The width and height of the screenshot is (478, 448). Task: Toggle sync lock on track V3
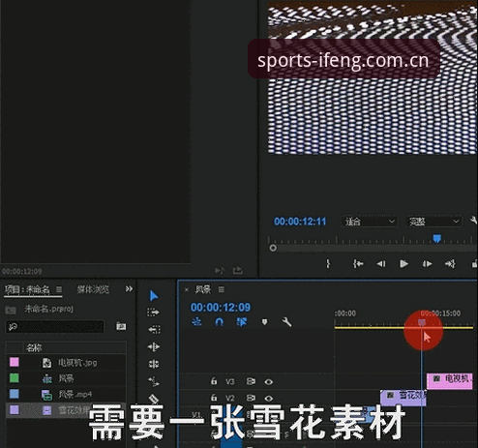click(x=251, y=381)
